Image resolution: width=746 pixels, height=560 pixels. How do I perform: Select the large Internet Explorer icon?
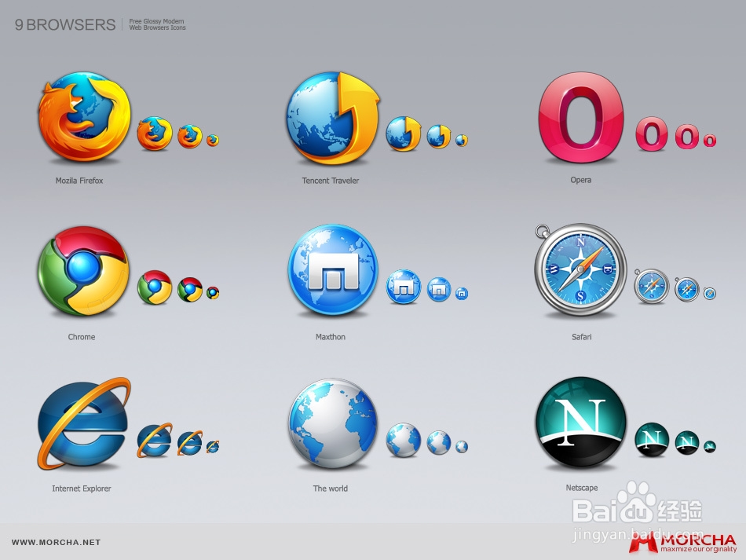pos(84,423)
